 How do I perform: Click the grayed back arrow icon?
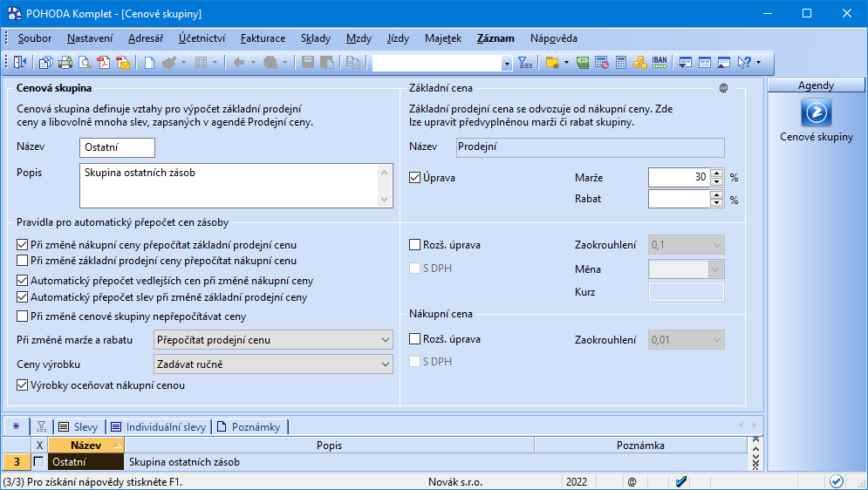pyautogui.click(x=239, y=63)
